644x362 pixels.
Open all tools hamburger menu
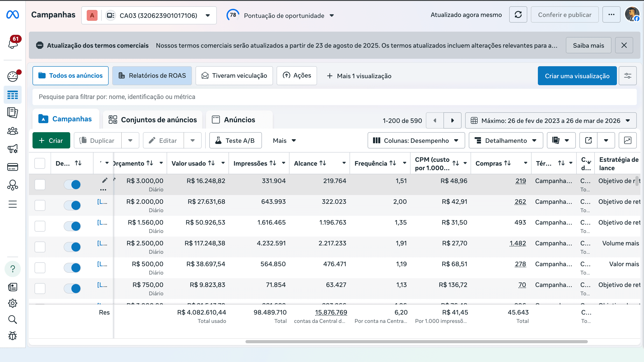pos(12,204)
